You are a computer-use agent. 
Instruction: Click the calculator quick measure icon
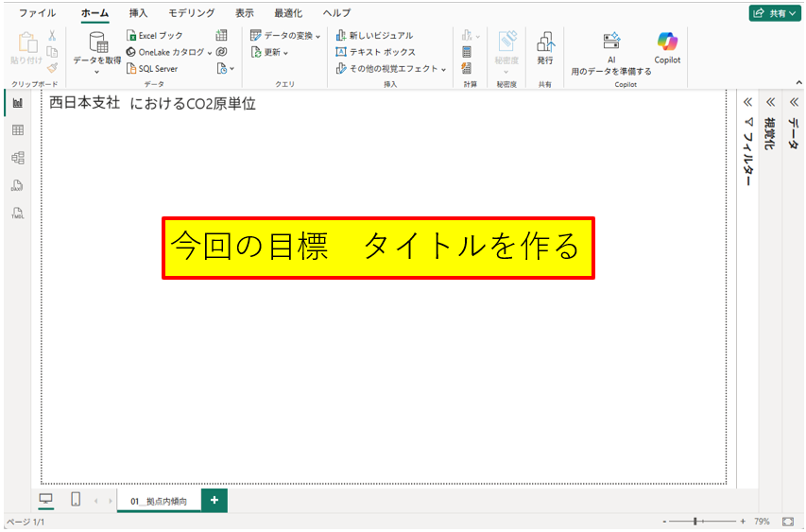467,52
